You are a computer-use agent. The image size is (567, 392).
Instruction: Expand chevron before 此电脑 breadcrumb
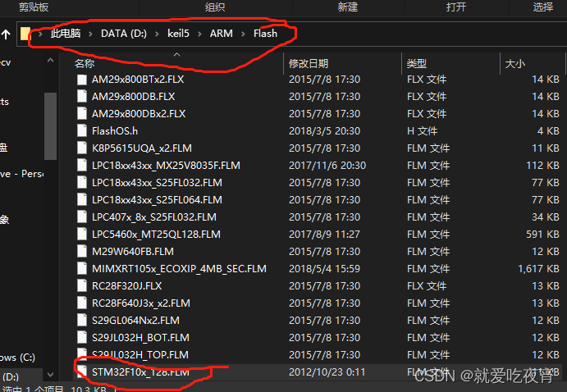[x=40, y=34]
